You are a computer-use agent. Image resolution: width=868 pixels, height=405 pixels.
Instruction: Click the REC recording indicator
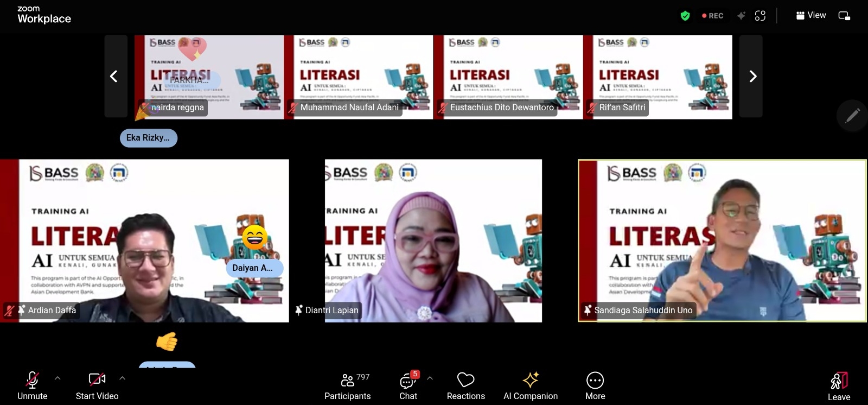click(712, 16)
